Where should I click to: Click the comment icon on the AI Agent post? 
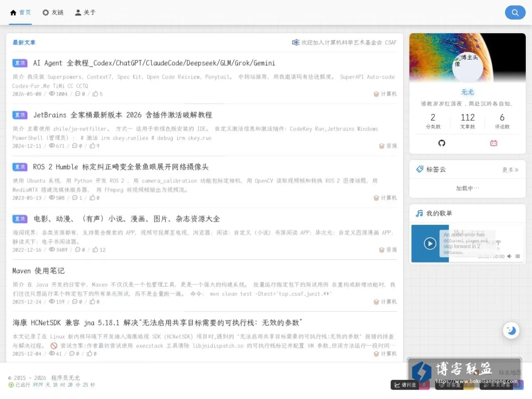pyautogui.click(x=78, y=94)
